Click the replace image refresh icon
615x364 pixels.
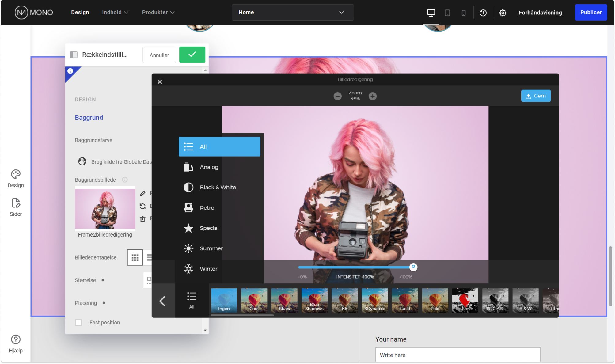pyautogui.click(x=142, y=206)
